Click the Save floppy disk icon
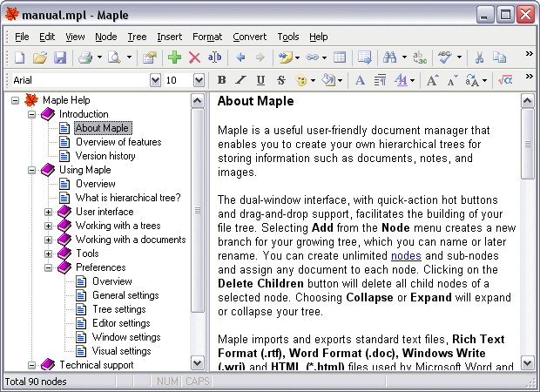540x392 pixels. (60, 57)
